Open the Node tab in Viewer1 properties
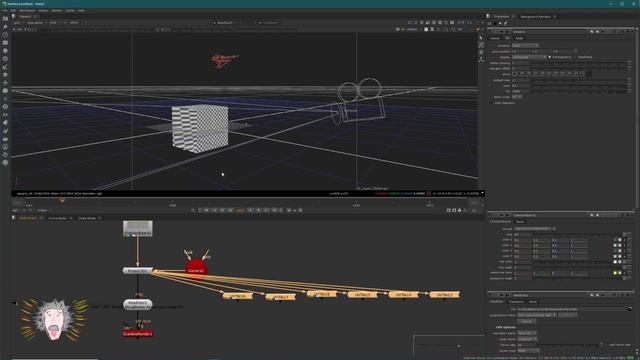Image resolution: width=640 pixels, height=360 pixels. [x=519, y=38]
